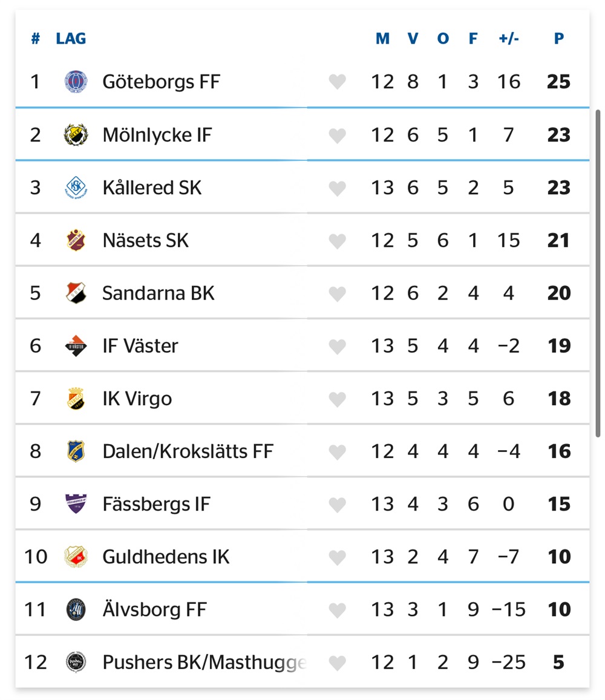Click the Göteborgs FF club crest

(76, 82)
